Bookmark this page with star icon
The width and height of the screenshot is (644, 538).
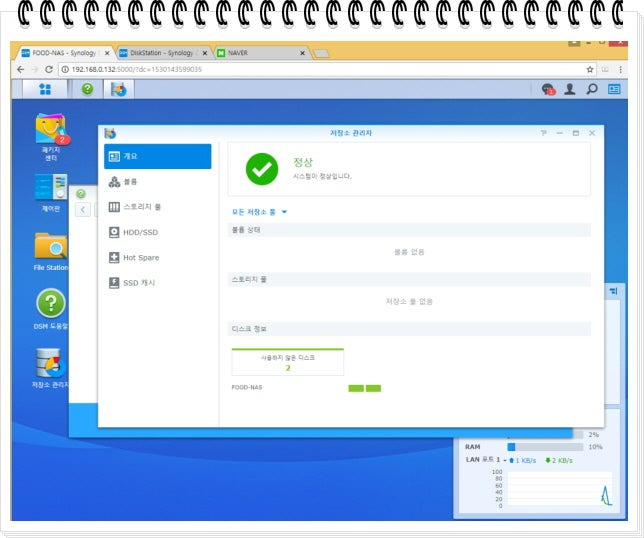[590, 69]
